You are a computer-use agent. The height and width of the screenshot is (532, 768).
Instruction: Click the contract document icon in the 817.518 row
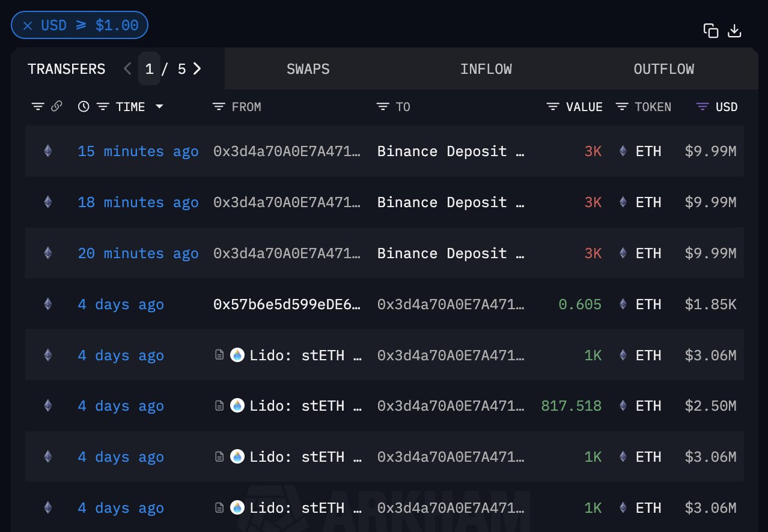coord(220,406)
